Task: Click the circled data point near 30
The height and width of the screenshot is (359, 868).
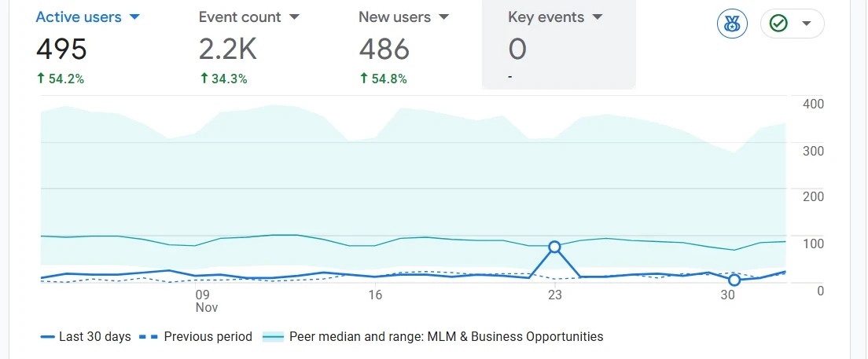Action: pyautogui.click(x=734, y=280)
